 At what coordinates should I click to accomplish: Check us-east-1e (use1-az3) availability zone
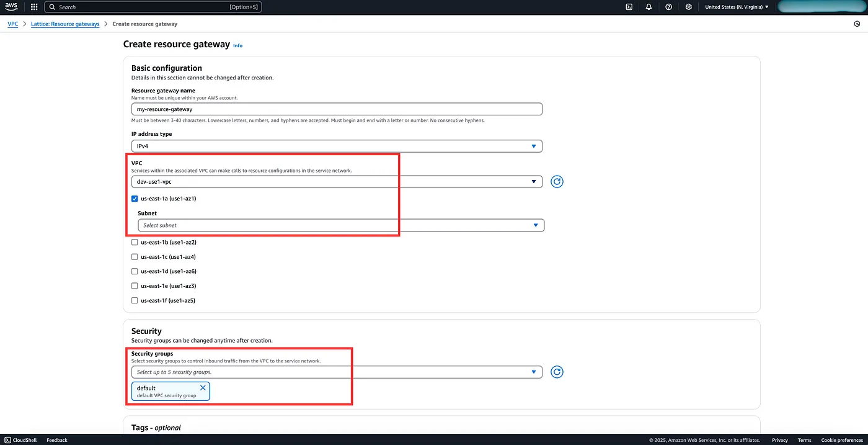(135, 285)
